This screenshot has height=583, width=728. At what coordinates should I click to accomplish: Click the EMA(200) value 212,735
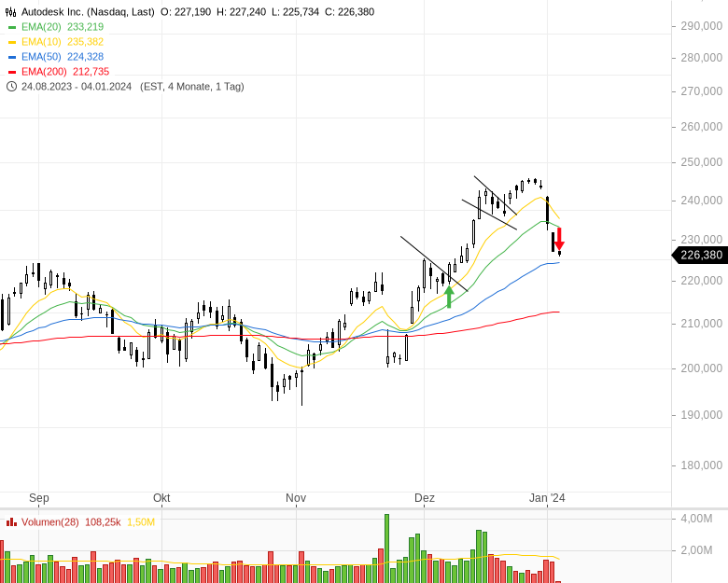pyautogui.click(x=91, y=72)
